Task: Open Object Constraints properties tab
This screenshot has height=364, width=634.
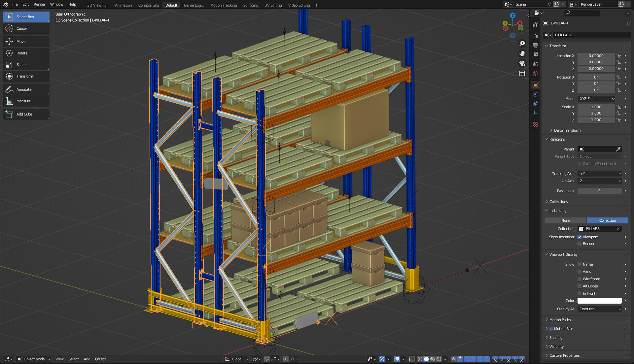Action: (535, 104)
